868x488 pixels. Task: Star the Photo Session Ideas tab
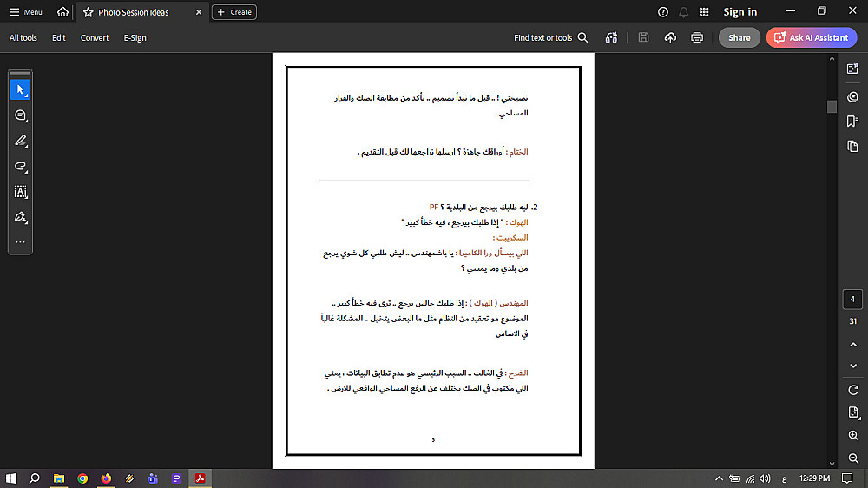coord(88,12)
